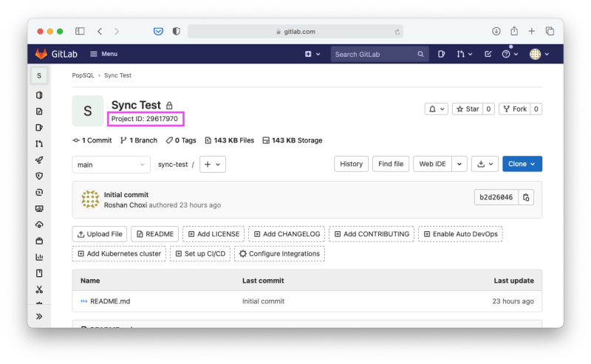Expand the create new dropdown arrow
This screenshot has width=591, height=364.
pyautogui.click(x=318, y=54)
